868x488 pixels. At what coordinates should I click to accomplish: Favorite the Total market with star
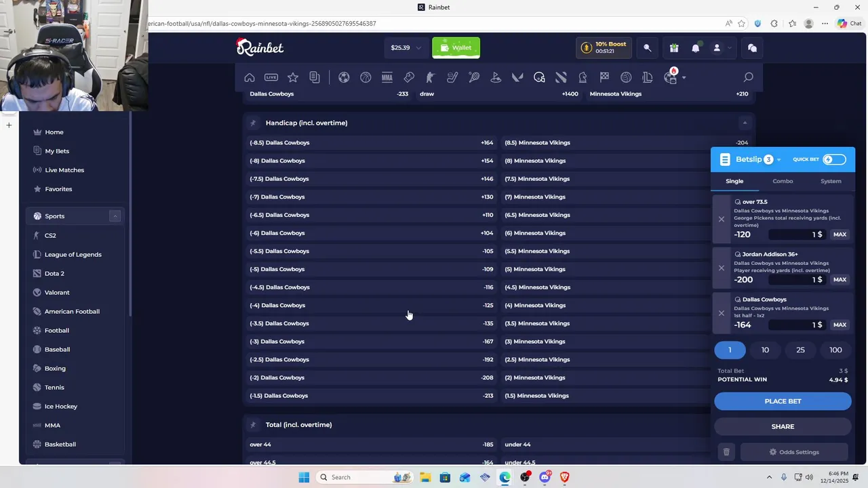tap(253, 425)
